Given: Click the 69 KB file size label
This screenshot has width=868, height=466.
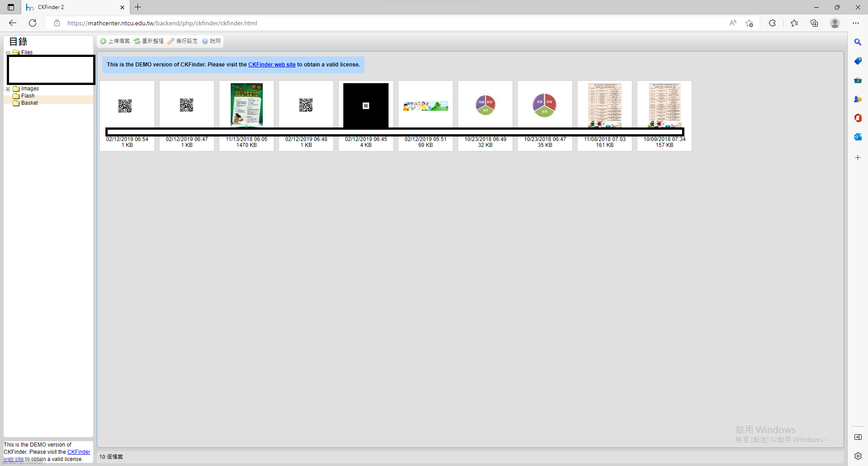Looking at the screenshot, I should coord(426,145).
